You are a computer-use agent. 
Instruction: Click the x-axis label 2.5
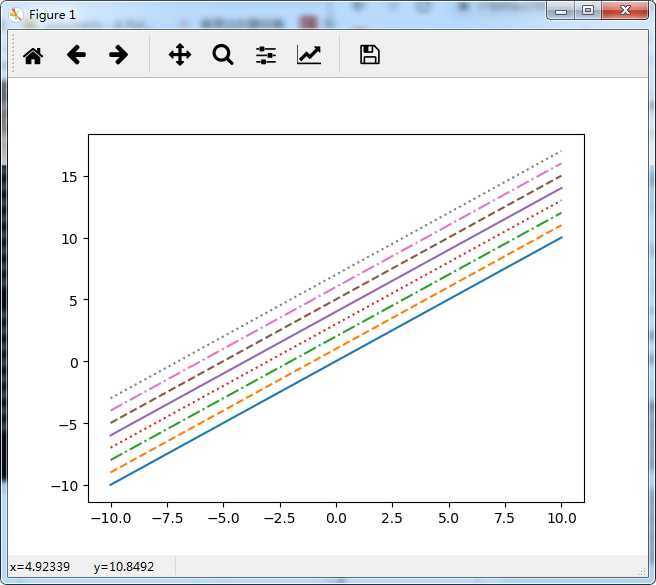pyautogui.click(x=392, y=518)
